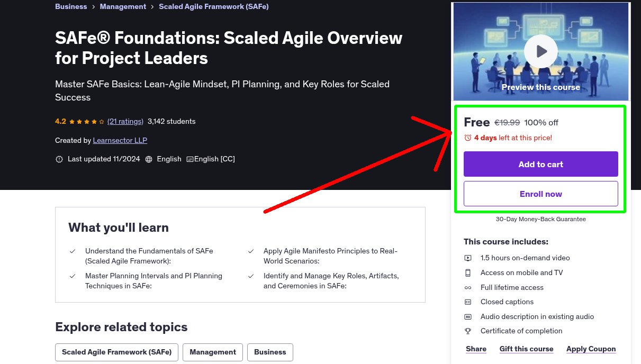641x364 pixels.
Task: Open Scaled Agile Framework (SAFe) breadcrumb
Action: pyautogui.click(x=214, y=6)
